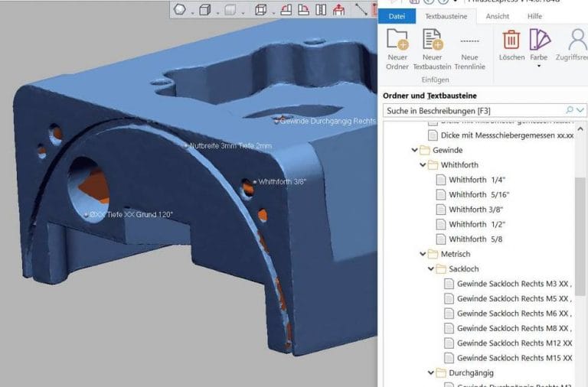Open the Hilfe ribbon tab
This screenshot has width=588, height=387.
pos(534,16)
